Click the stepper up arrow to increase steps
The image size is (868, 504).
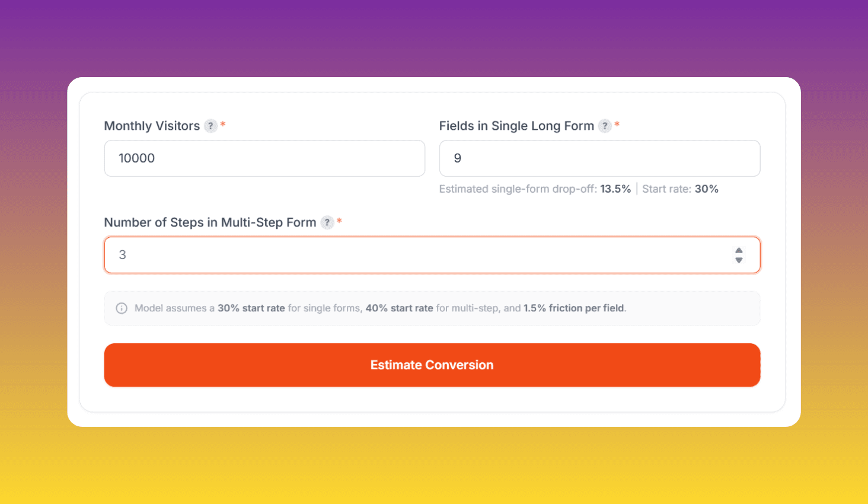[x=739, y=250]
